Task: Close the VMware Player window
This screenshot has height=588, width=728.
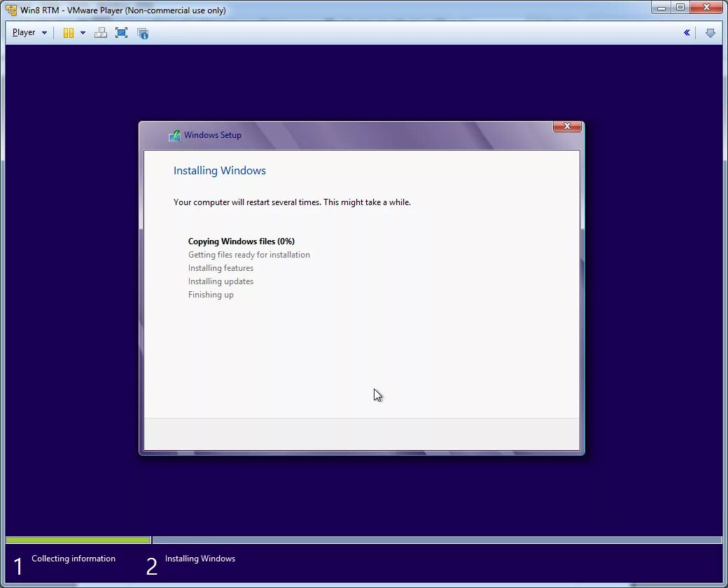Action: (x=706, y=8)
